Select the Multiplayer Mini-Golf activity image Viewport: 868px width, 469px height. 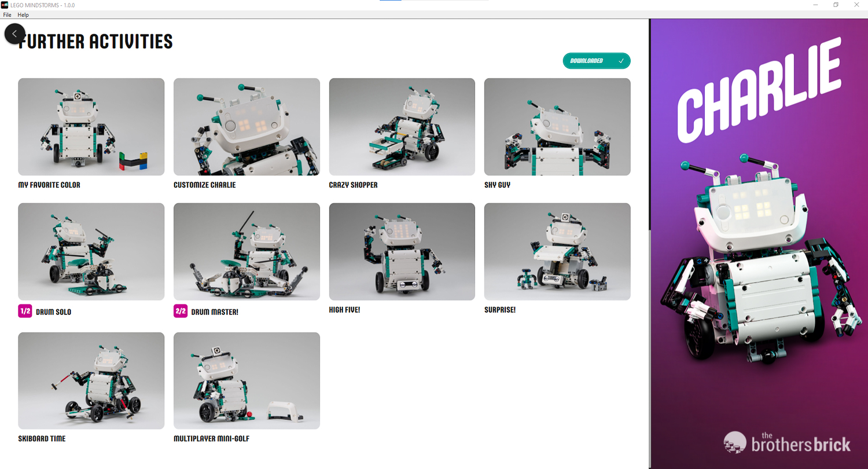coord(247,380)
